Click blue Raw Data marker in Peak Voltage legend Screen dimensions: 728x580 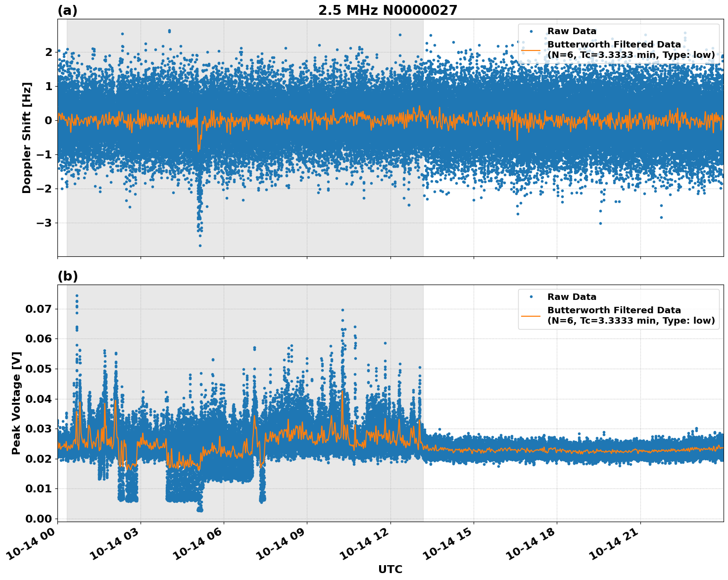click(x=531, y=297)
